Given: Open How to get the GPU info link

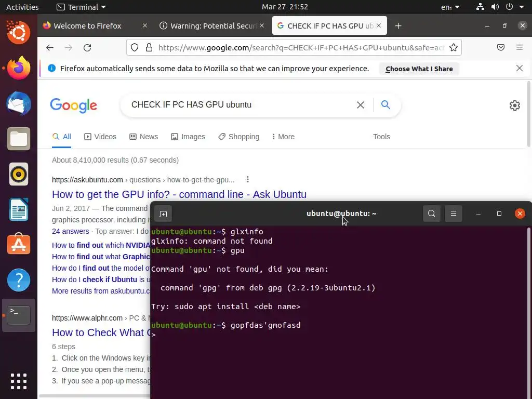Looking at the screenshot, I should 179,194.
